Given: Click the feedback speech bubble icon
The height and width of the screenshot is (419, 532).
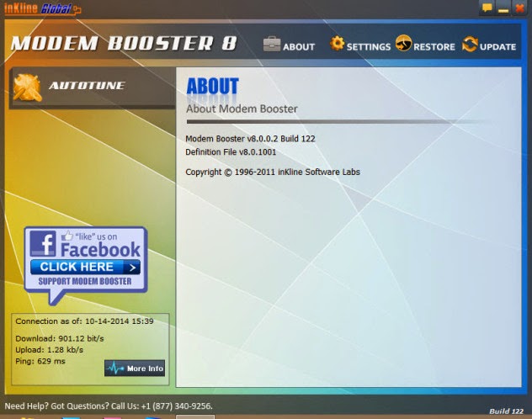Looking at the screenshot, I should click(487, 8).
